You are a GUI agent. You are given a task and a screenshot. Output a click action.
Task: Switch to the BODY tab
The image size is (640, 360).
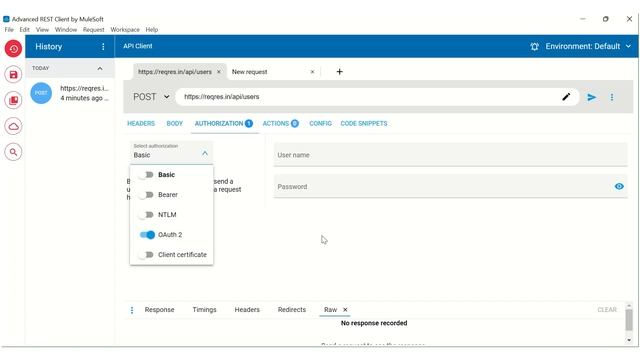pos(175,124)
